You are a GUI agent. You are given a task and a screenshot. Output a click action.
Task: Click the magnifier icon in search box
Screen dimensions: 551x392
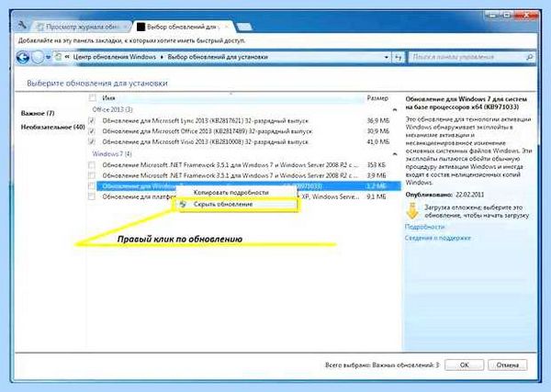[x=529, y=57]
